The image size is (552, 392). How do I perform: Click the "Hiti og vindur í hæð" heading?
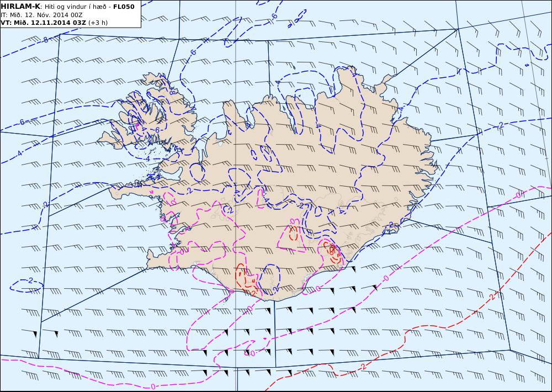pos(75,7)
